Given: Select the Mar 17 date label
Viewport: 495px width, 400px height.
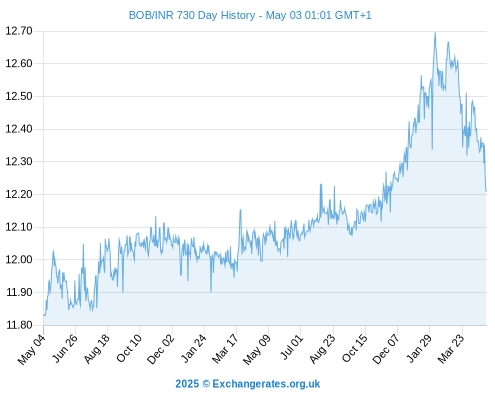Looking at the screenshot, I should [x=225, y=349].
